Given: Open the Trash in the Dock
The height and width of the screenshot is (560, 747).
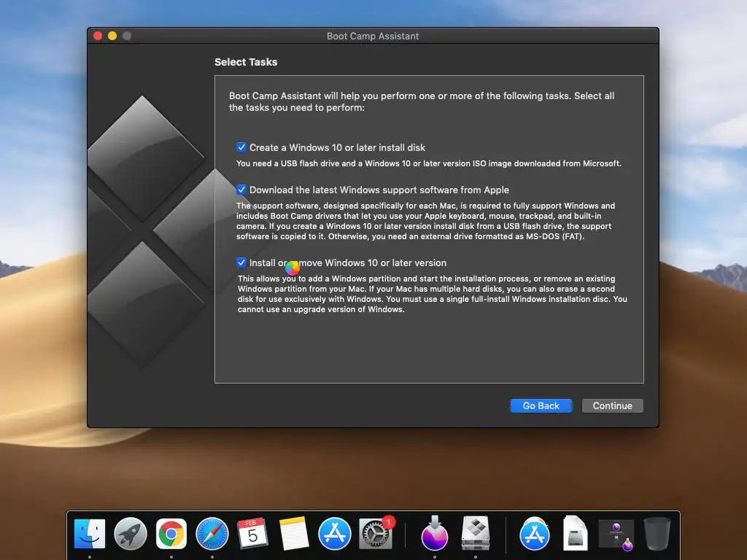Looking at the screenshot, I should click(657, 534).
